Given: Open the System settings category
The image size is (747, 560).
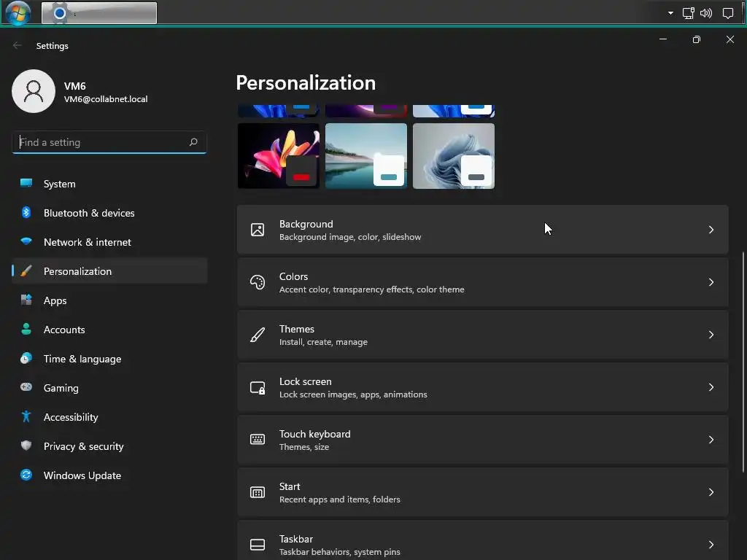Looking at the screenshot, I should click(109, 183).
